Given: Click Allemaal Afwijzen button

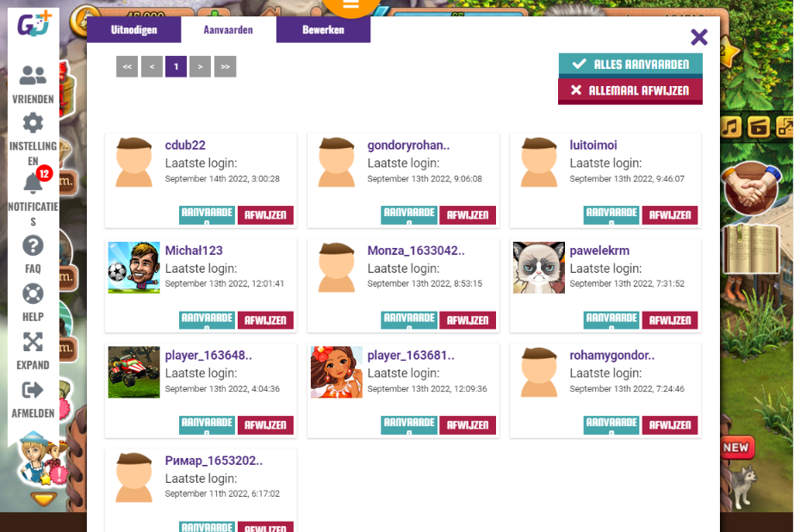Looking at the screenshot, I should pyautogui.click(x=630, y=91).
